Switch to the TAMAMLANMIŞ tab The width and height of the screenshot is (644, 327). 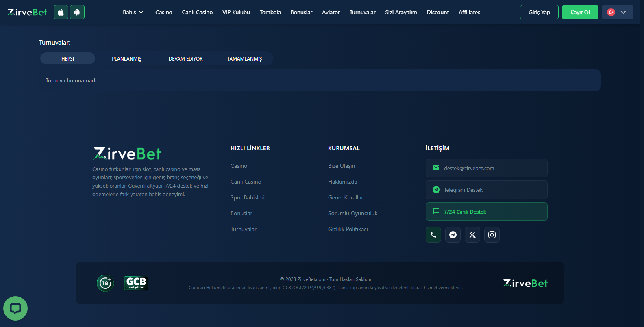tap(244, 58)
